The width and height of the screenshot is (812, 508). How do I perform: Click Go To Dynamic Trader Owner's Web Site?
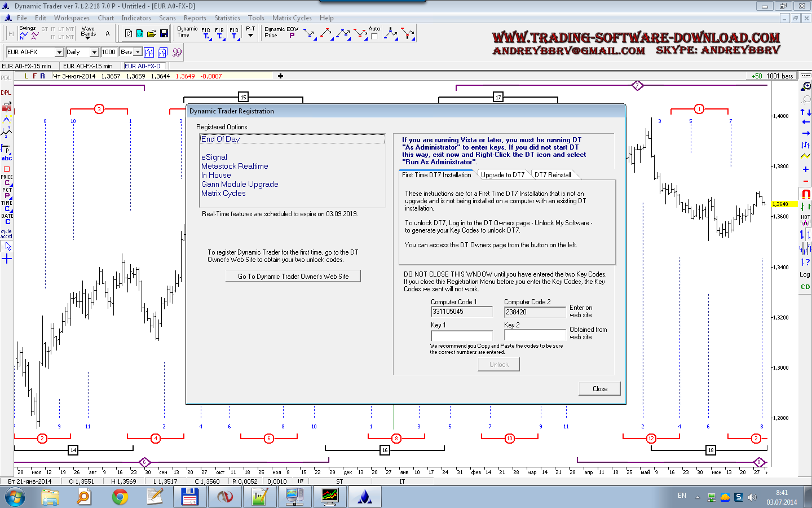[x=293, y=277]
